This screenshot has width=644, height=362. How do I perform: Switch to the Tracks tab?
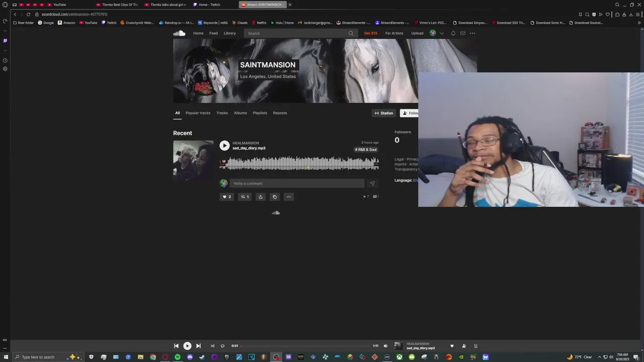222,113
